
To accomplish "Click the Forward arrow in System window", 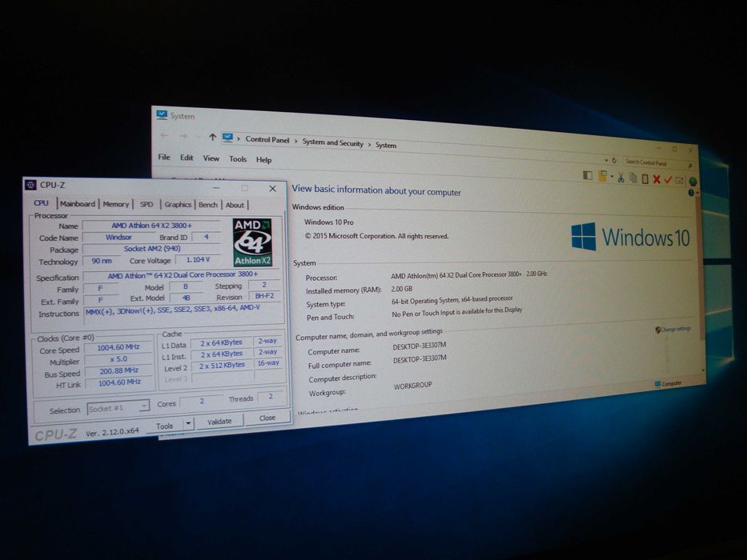I will click(183, 137).
